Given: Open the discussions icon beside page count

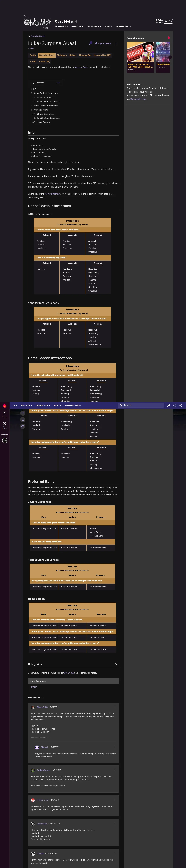Looking at the screenshot, I should point(166,21).
